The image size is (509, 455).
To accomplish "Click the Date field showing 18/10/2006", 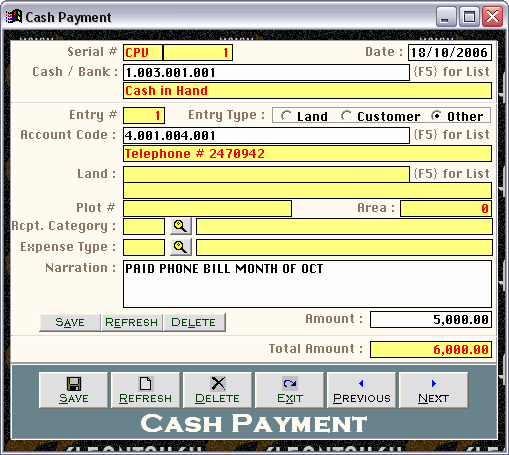I will click(450, 53).
